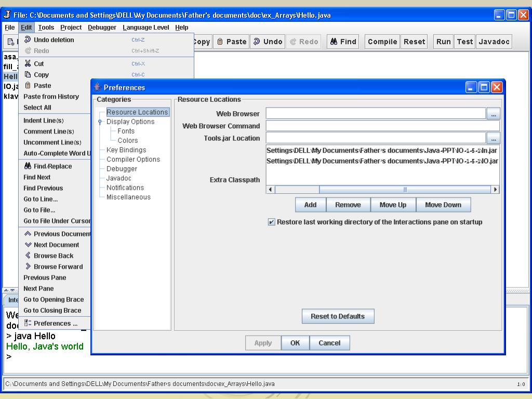Click Move Down button
This screenshot has width=532, height=399.
click(443, 205)
